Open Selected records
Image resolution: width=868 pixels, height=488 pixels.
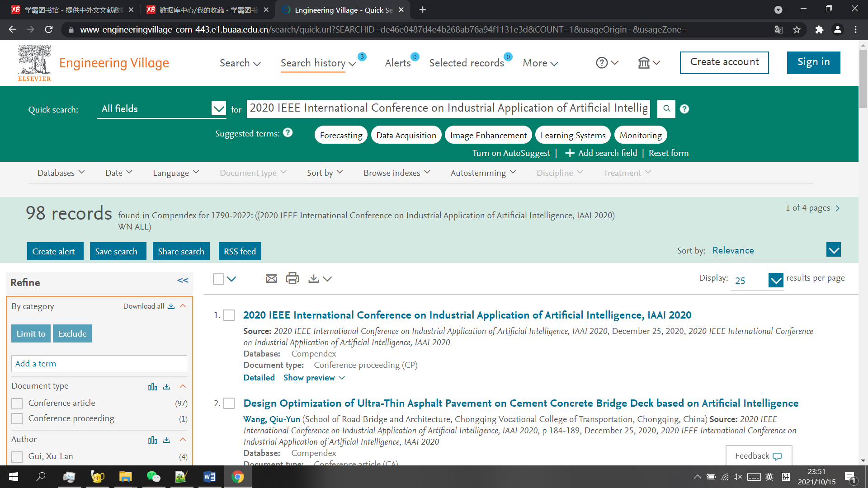coord(467,63)
